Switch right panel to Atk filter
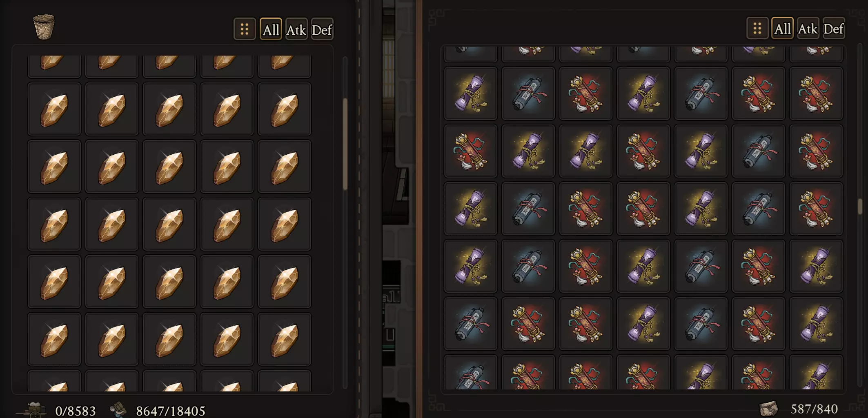 click(808, 28)
